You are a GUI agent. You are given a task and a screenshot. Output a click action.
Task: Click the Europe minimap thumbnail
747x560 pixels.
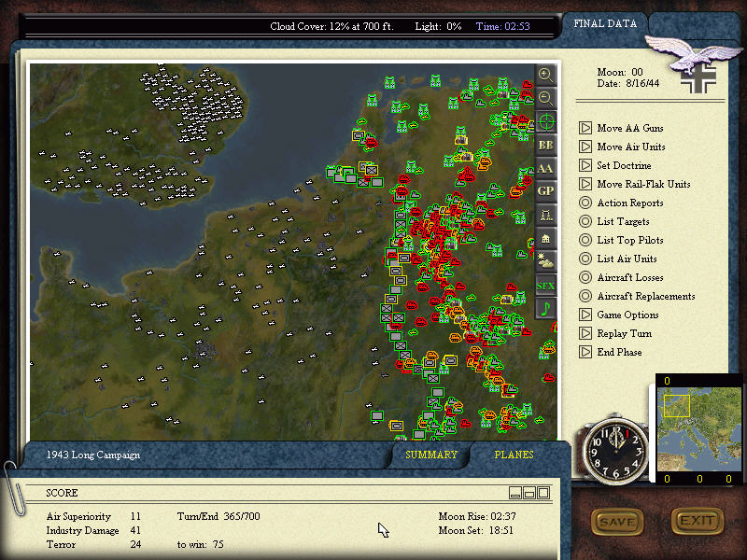pyautogui.click(x=698, y=429)
